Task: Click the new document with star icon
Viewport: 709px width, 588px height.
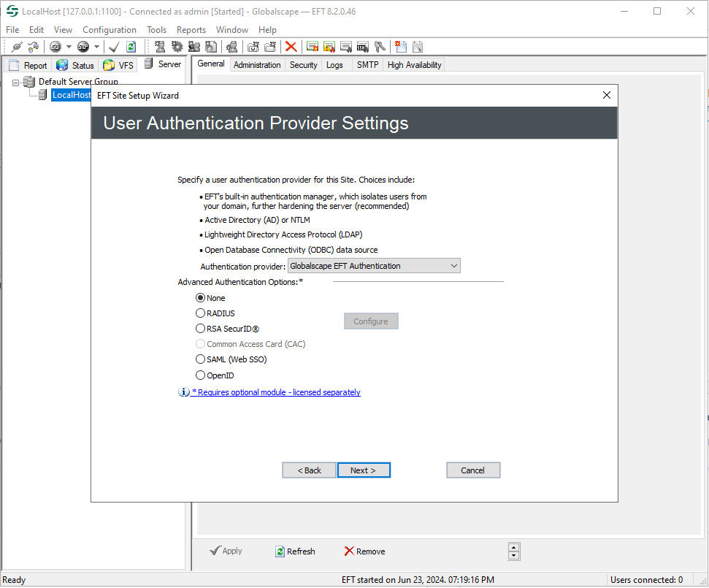Action: coord(401,47)
